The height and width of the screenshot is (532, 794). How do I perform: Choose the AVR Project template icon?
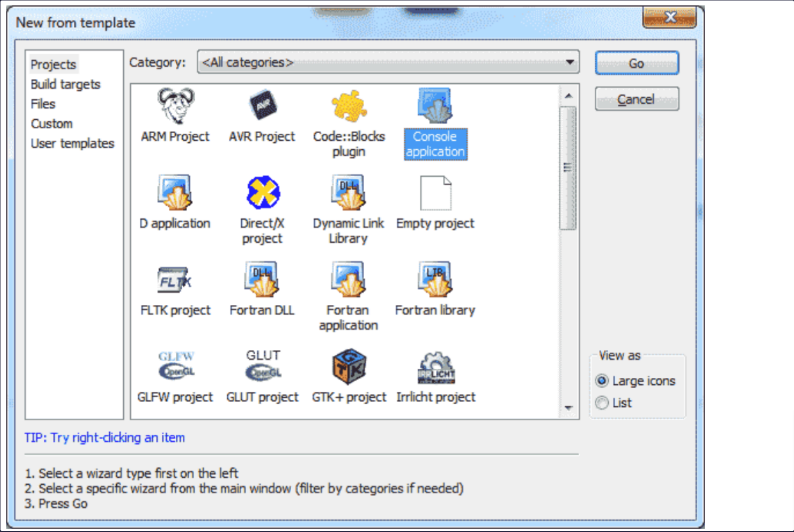[262, 106]
